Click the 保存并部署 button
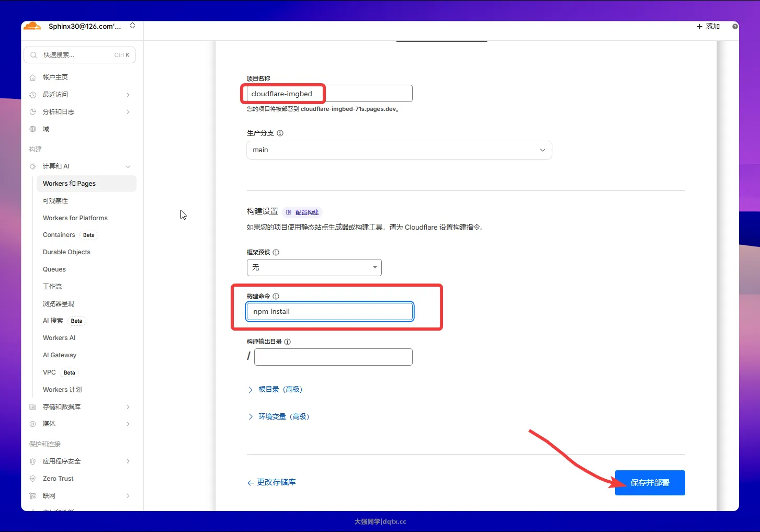The width and height of the screenshot is (760, 532). tap(650, 483)
